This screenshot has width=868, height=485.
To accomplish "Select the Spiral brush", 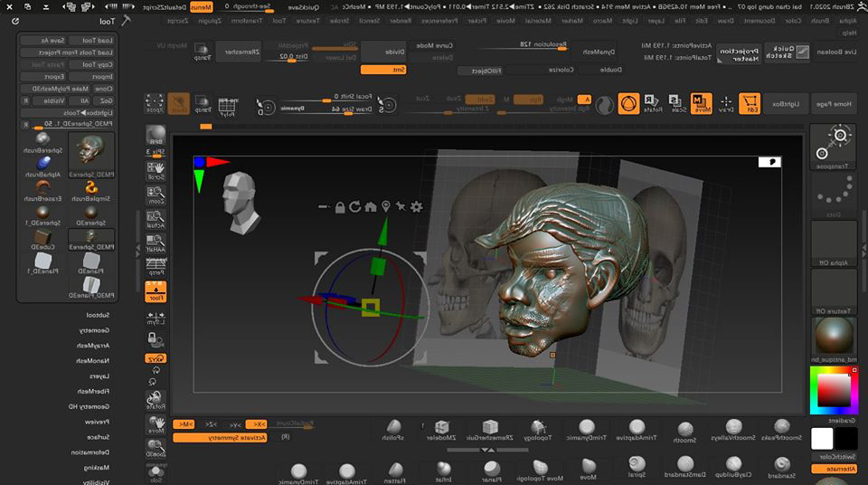I will pyautogui.click(x=637, y=467).
